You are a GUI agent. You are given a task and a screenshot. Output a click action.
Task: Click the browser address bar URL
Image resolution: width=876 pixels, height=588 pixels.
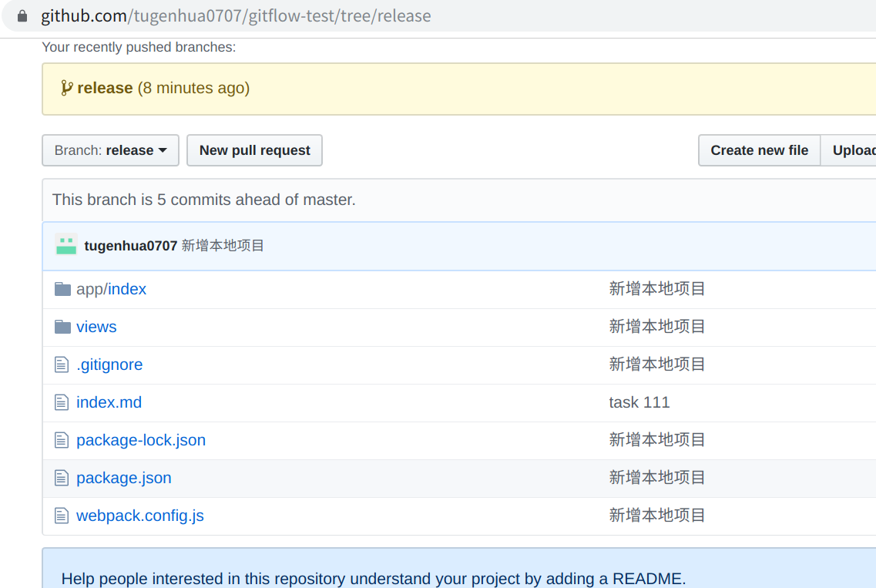[236, 15]
